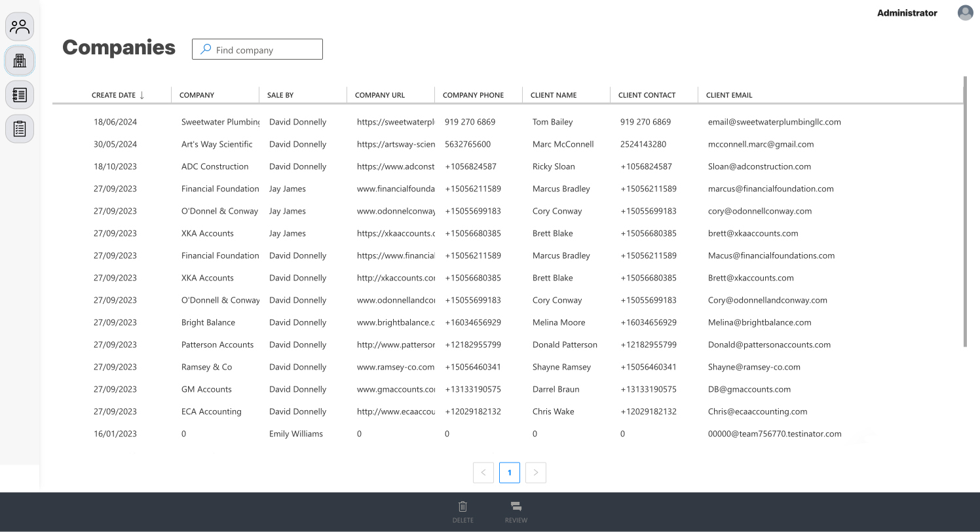The height and width of the screenshot is (532, 980).
Task: Sort by Company column header
Action: [x=197, y=95]
